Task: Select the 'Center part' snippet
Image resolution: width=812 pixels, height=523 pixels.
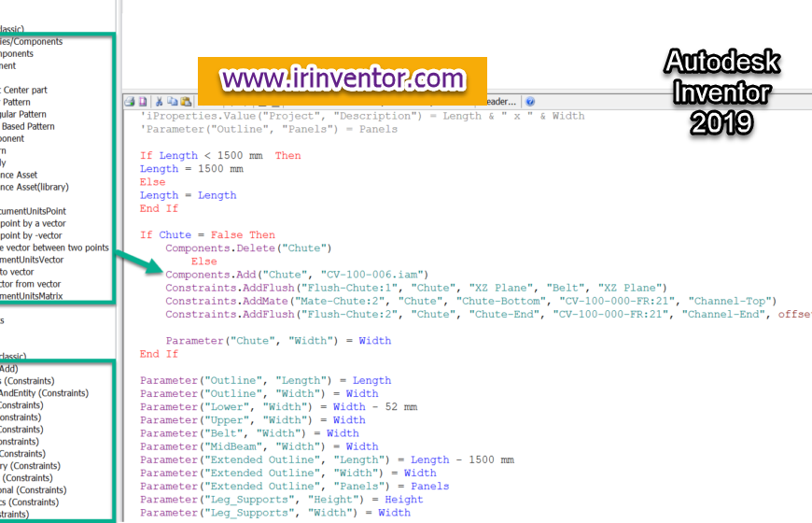Action: click(25, 91)
